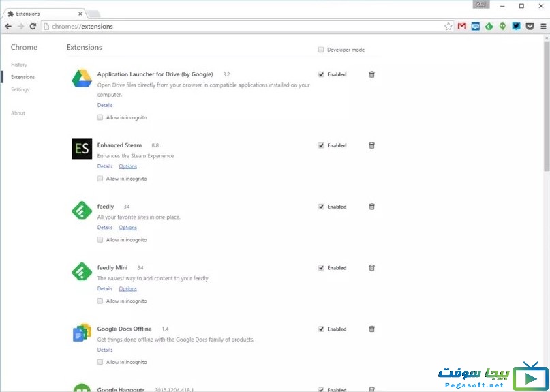Click the feedly extension toolbar icon
The width and height of the screenshot is (550, 392).
[489, 27]
